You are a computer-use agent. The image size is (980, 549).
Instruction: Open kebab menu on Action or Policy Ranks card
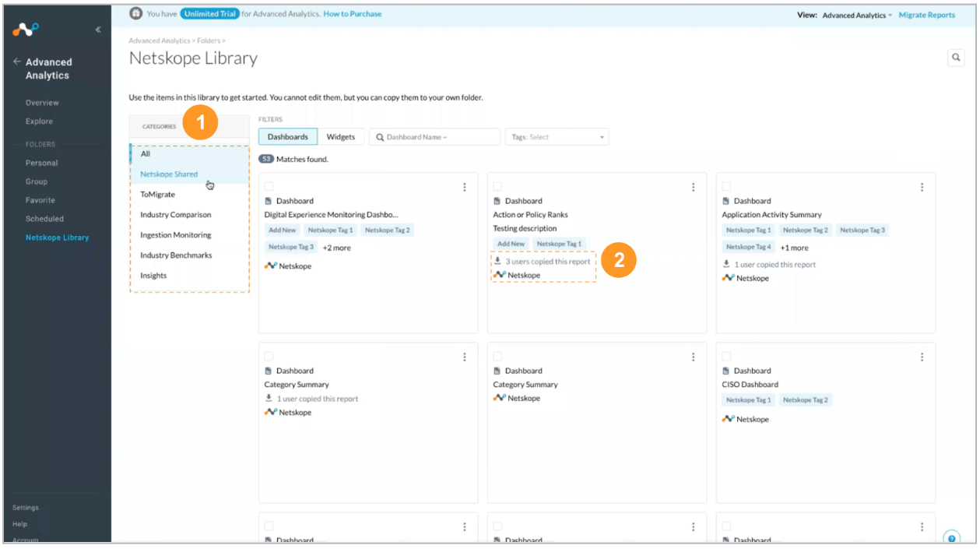pyautogui.click(x=694, y=187)
